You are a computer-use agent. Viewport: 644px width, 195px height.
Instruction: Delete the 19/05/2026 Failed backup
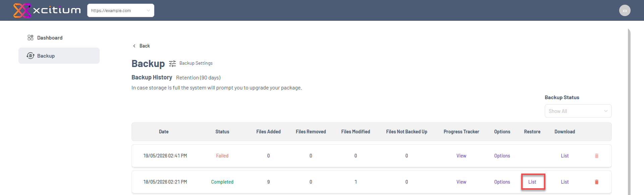(x=596, y=156)
